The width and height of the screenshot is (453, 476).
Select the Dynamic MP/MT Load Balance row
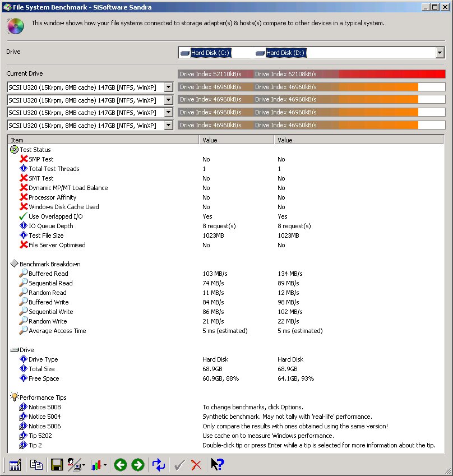pos(225,188)
